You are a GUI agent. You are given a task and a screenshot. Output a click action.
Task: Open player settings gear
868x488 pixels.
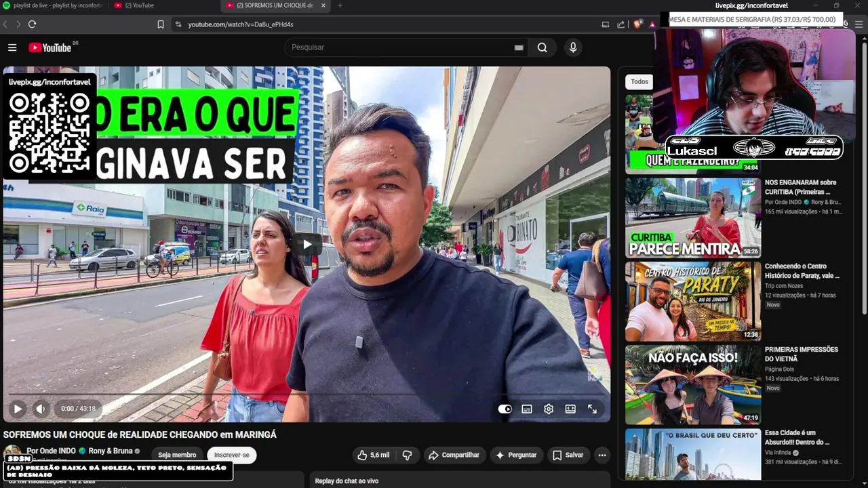coord(549,409)
